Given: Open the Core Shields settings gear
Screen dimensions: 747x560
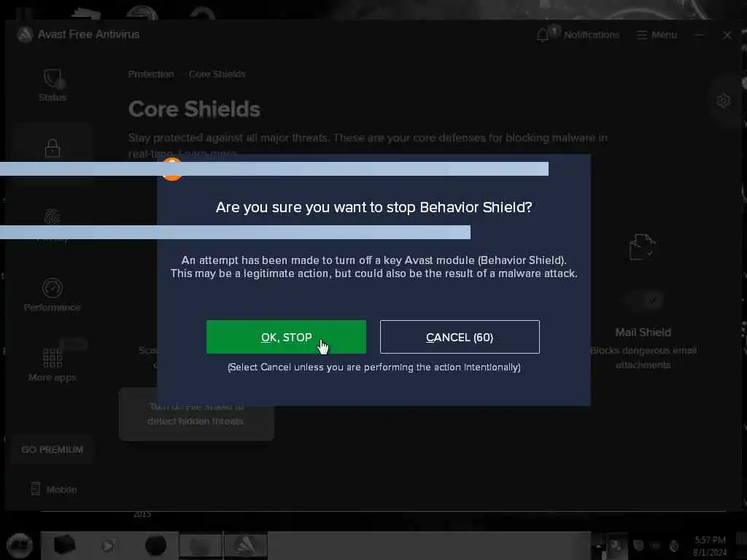Looking at the screenshot, I should (x=723, y=101).
